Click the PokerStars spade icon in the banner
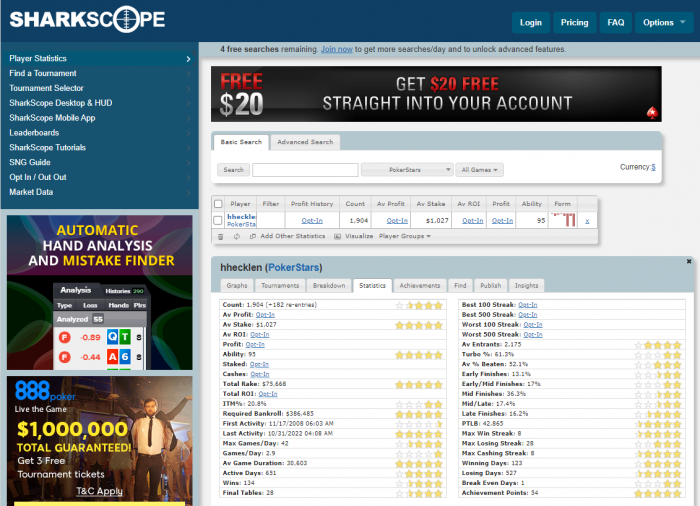 click(652, 113)
